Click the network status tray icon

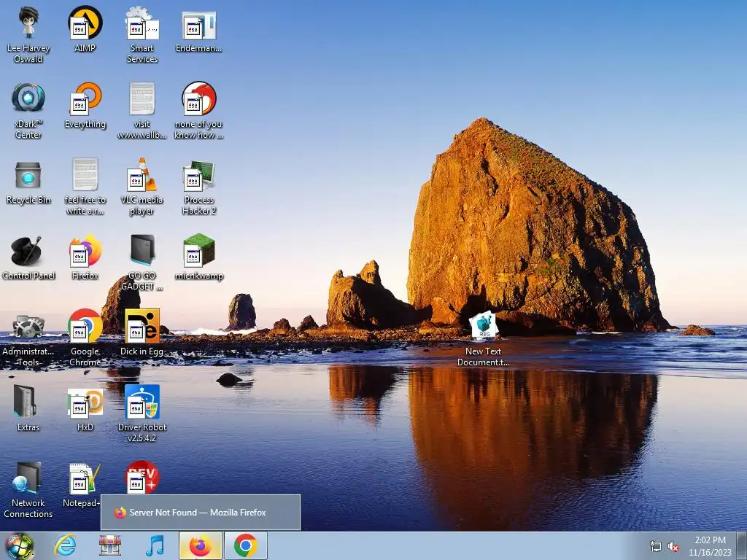coord(656,547)
